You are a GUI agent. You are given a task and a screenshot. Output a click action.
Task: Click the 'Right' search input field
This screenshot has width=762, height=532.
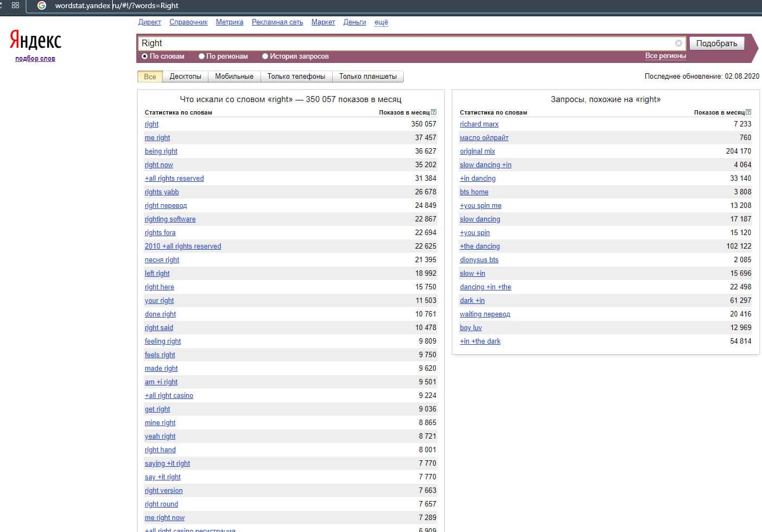click(402, 43)
